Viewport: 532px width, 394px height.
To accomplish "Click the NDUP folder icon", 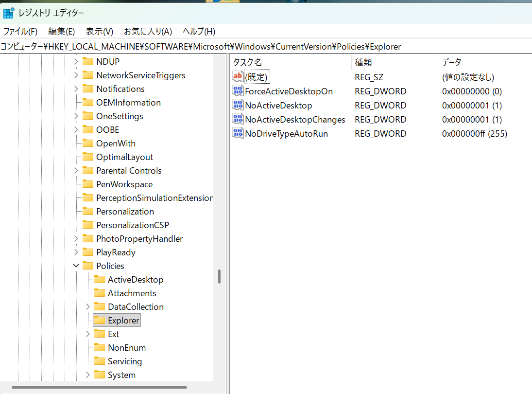I will tap(88, 61).
